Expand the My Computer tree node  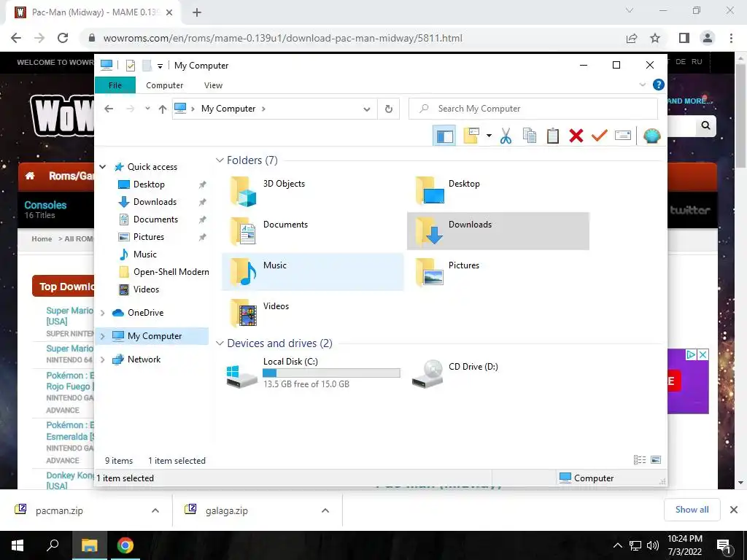tap(102, 336)
